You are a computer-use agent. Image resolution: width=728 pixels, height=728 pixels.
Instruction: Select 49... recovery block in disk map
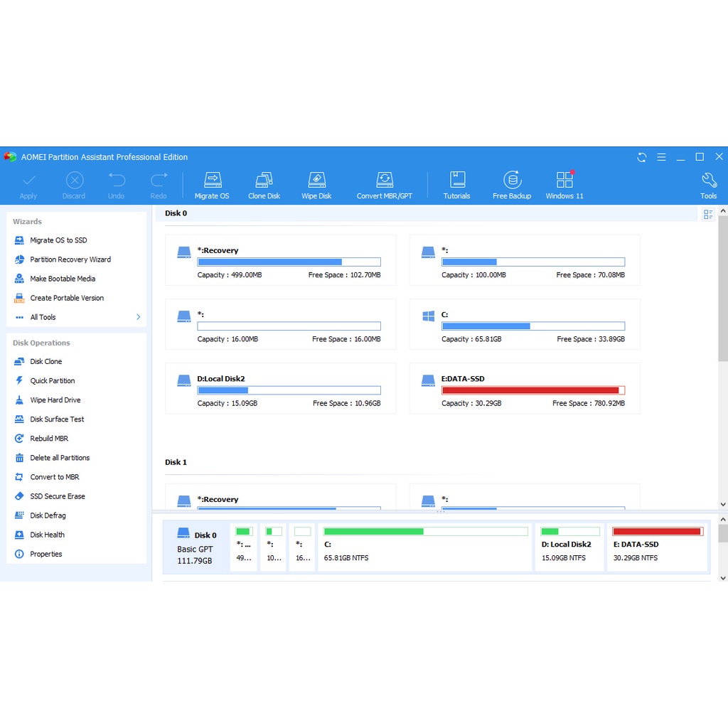click(244, 547)
